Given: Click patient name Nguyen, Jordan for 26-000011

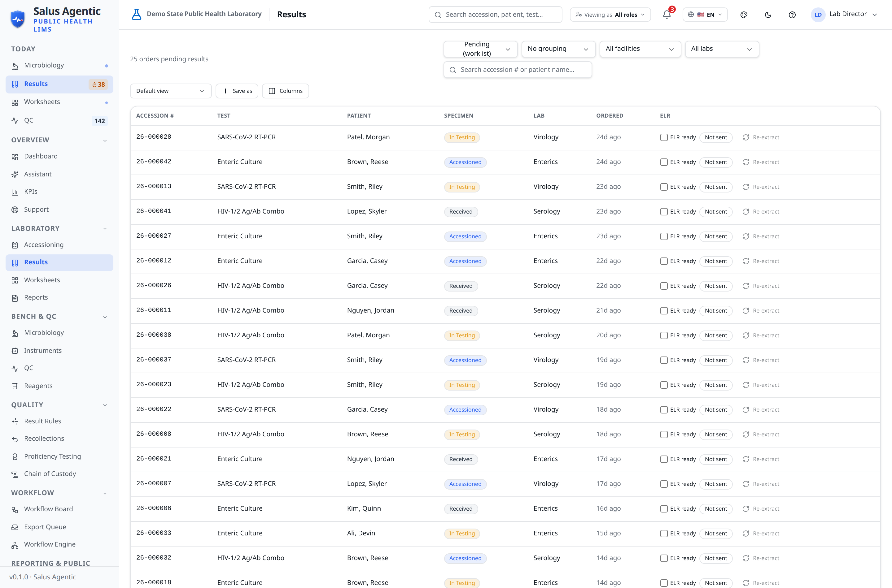Looking at the screenshot, I should 370,310.
